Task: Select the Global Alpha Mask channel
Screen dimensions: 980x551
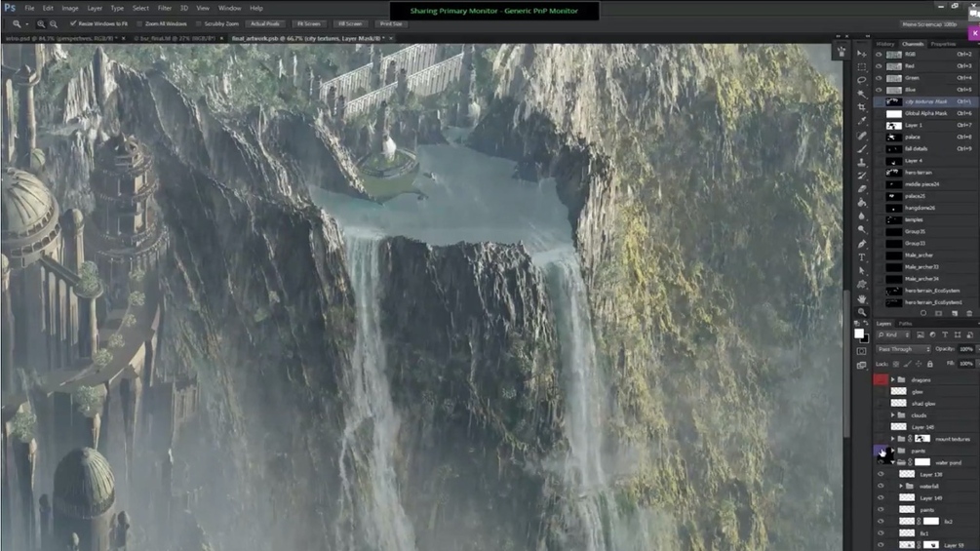Action: (926, 114)
